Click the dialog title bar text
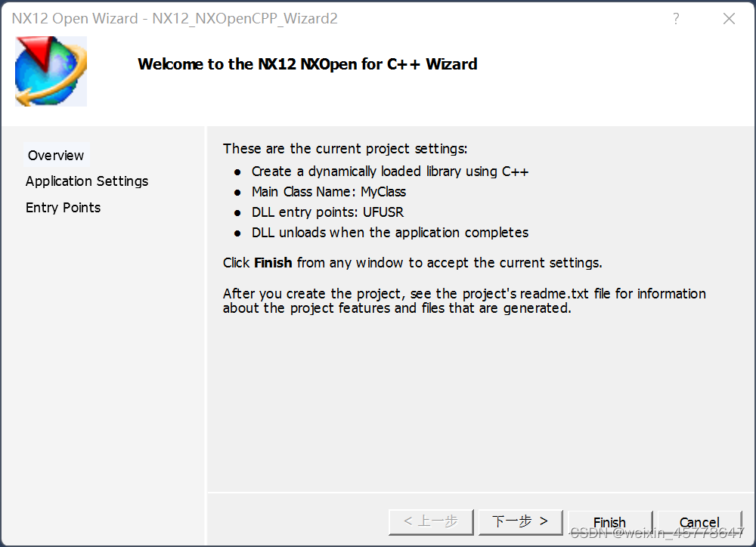This screenshot has height=547, width=756. [x=172, y=18]
